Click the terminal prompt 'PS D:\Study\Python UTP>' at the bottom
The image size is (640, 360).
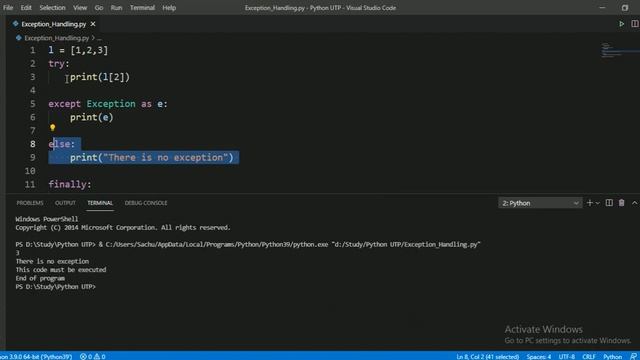click(x=56, y=287)
